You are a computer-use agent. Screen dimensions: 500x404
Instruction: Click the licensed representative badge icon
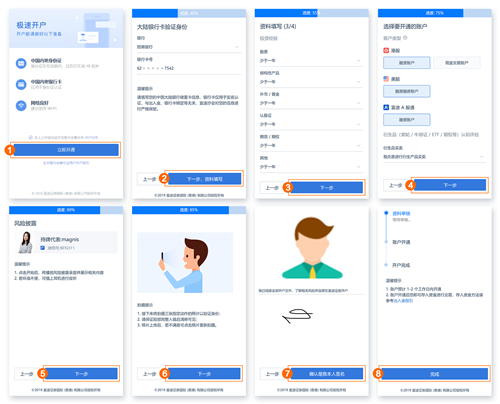coord(43,248)
